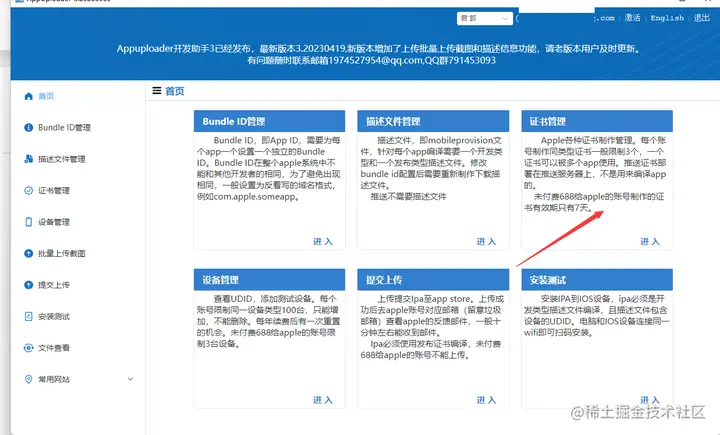Click the 安装测试 card header
The width and height of the screenshot is (720, 435).
coord(597,280)
